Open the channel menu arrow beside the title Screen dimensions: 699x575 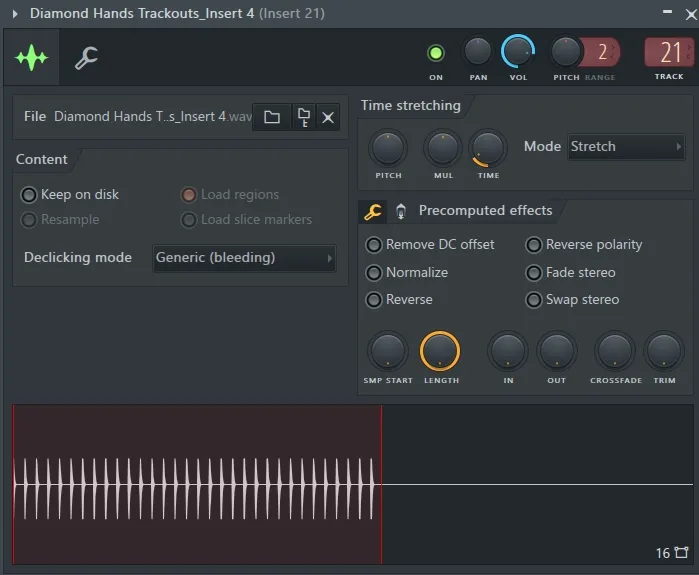coord(15,14)
